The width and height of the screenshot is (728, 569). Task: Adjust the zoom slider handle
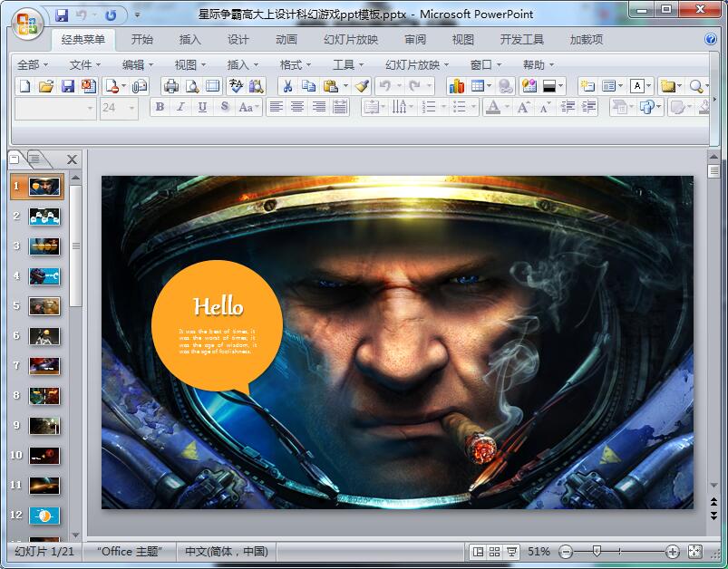(597, 552)
